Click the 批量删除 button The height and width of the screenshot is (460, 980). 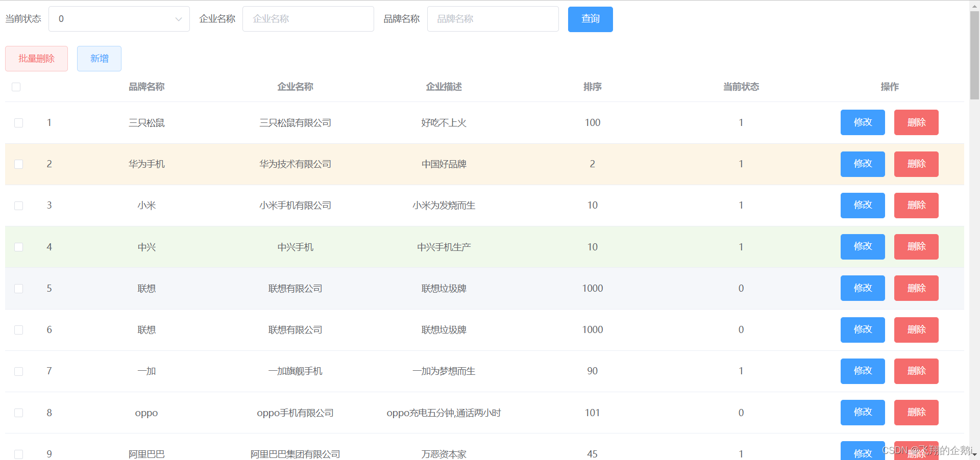tap(36, 59)
